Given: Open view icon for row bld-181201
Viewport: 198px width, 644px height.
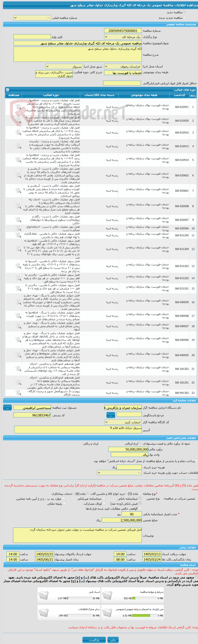Looking at the screenshot, I should (x=18, y=383).
